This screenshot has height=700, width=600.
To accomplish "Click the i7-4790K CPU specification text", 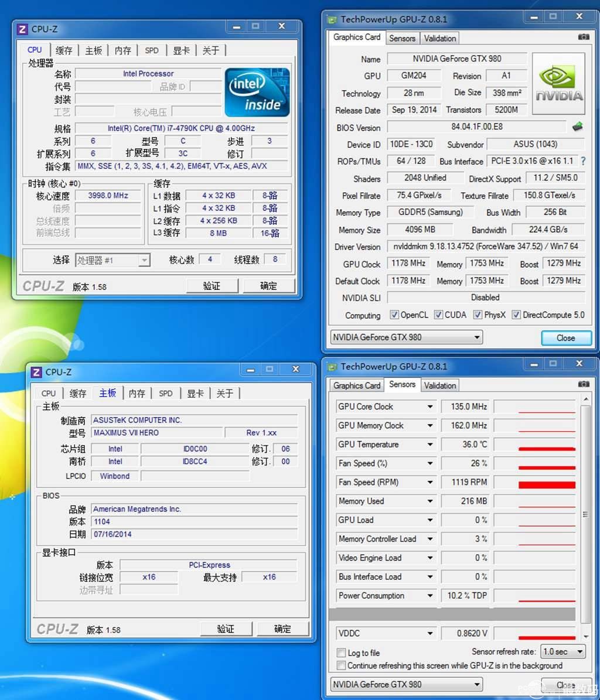I will (x=181, y=128).
